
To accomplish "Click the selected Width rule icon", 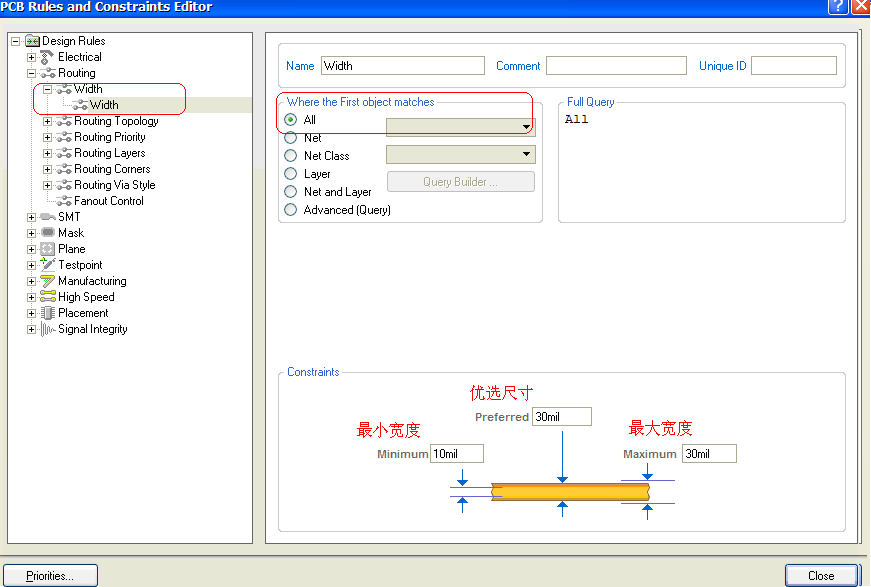I will tap(81, 105).
